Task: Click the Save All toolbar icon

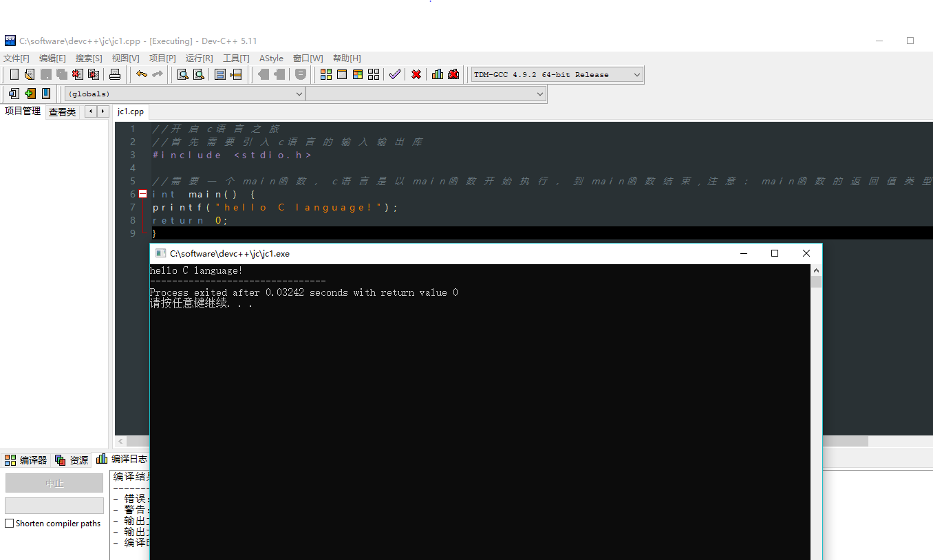Action: pos(62,74)
